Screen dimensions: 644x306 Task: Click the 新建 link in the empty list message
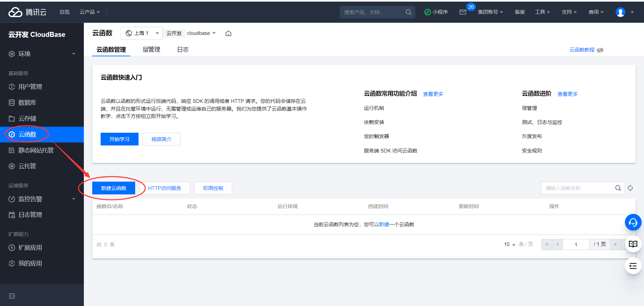pyautogui.click(x=384, y=225)
